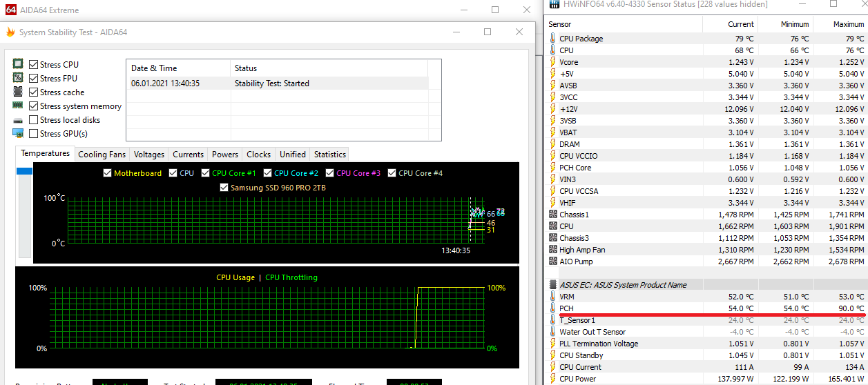Click the RAM module icon beside Stress system memory

tap(18, 106)
